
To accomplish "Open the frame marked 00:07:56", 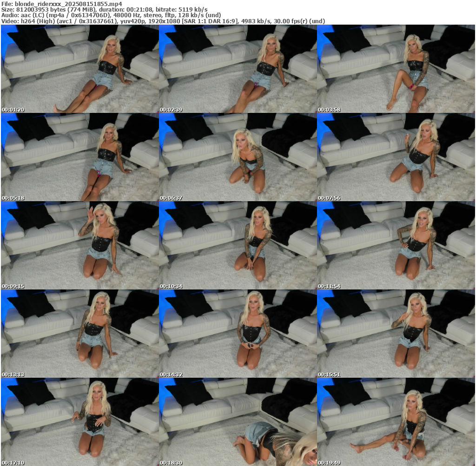I will coord(396,157).
